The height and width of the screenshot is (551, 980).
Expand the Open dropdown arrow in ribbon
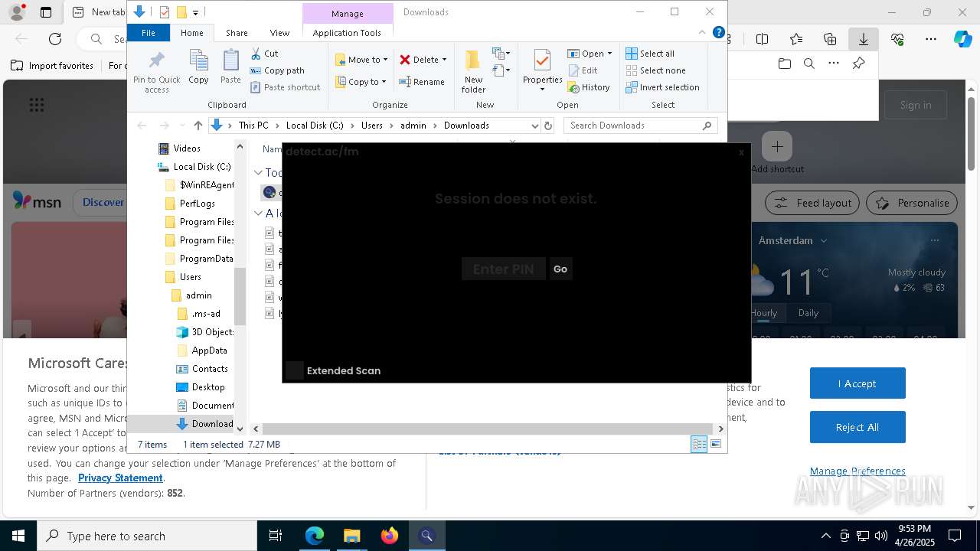[x=609, y=54]
